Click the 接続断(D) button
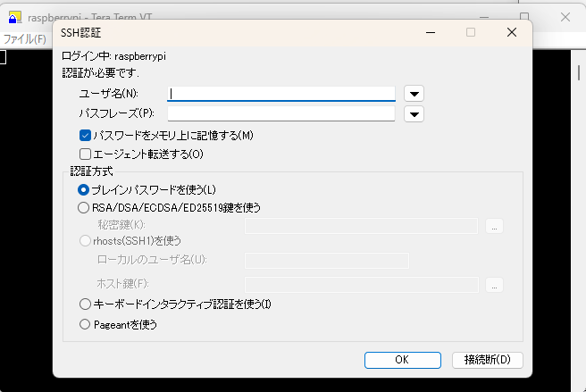The width and height of the screenshot is (586, 392). [x=487, y=360]
